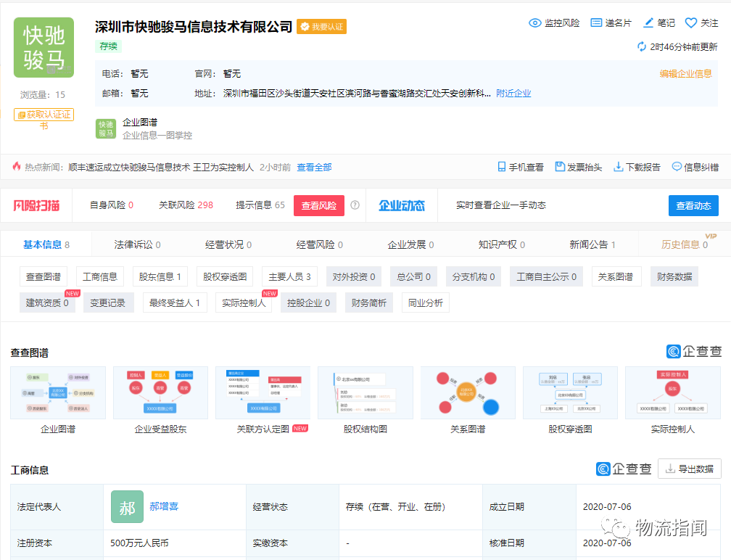
Task: Open the 企业图谱 small logo icon
Action: point(106,128)
